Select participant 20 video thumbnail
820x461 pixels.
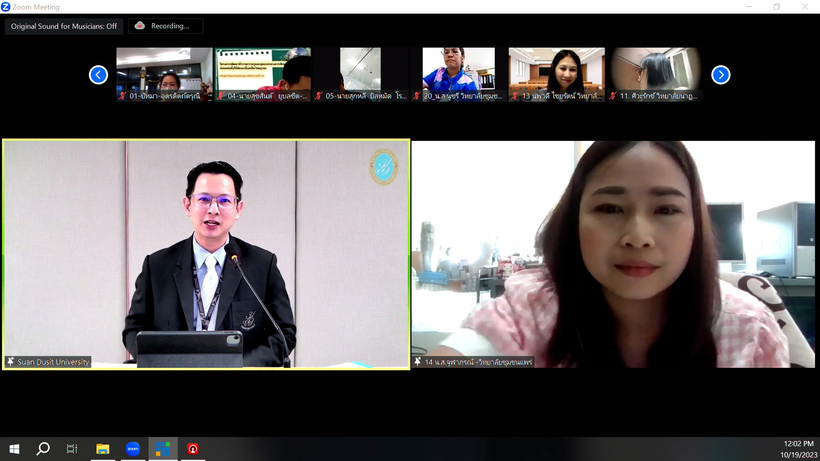click(x=458, y=72)
